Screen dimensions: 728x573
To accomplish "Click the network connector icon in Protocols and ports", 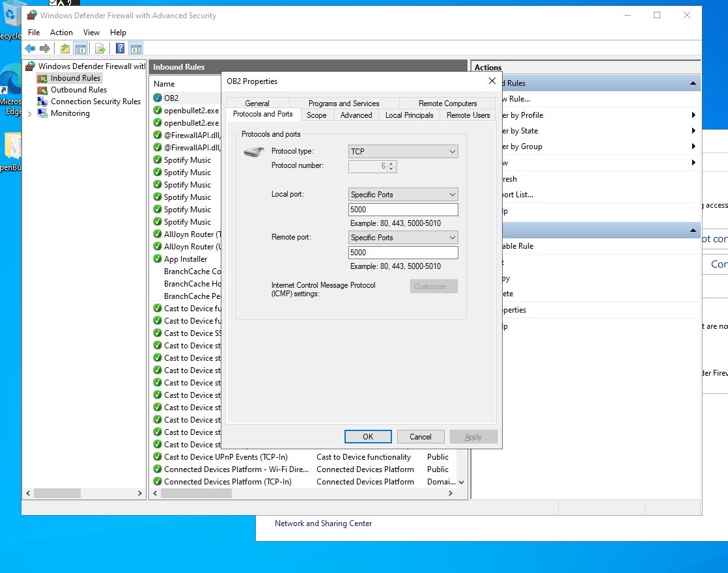I will coord(253,152).
